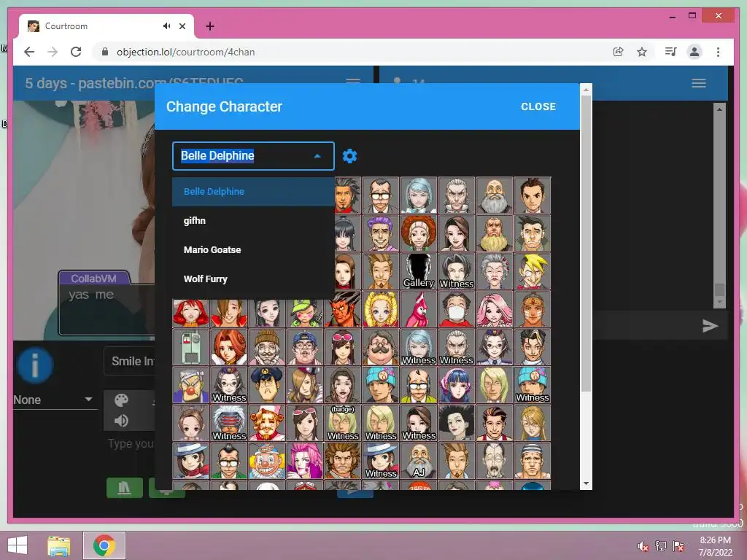This screenshot has width=747, height=560.
Task: Click the speaker sound icon
Action: pyautogui.click(x=121, y=421)
